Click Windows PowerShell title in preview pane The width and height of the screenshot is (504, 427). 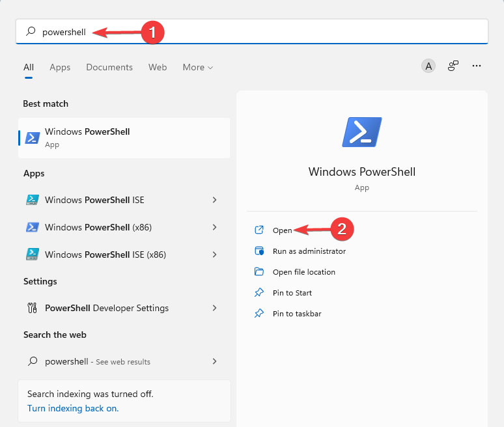point(362,172)
